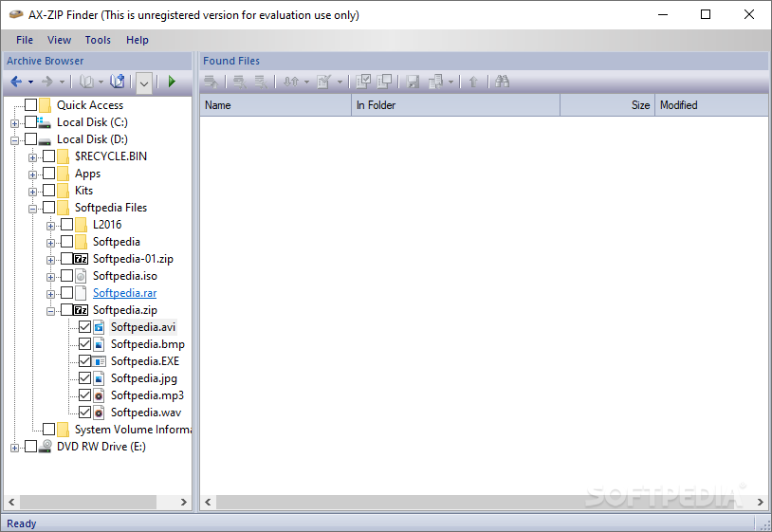The width and height of the screenshot is (772, 532).
Task: Uncheck the Softpedia.bmp checkbox
Action: [x=84, y=344]
